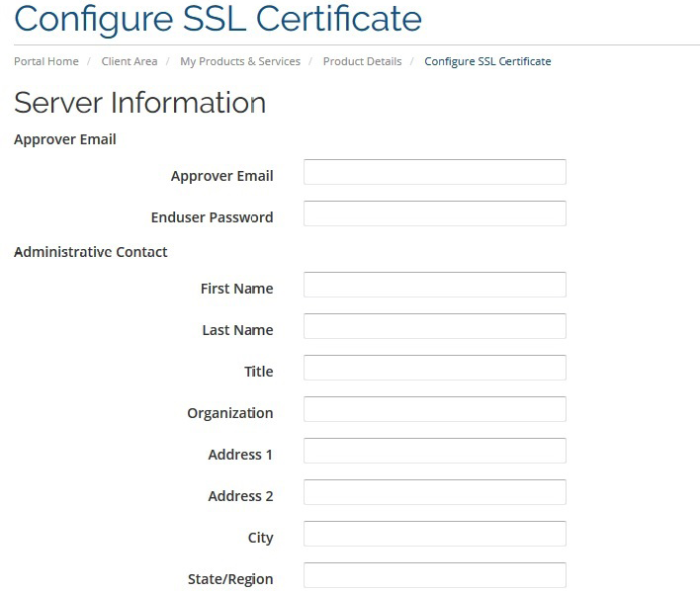Activate the First Name text box

pos(435,285)
